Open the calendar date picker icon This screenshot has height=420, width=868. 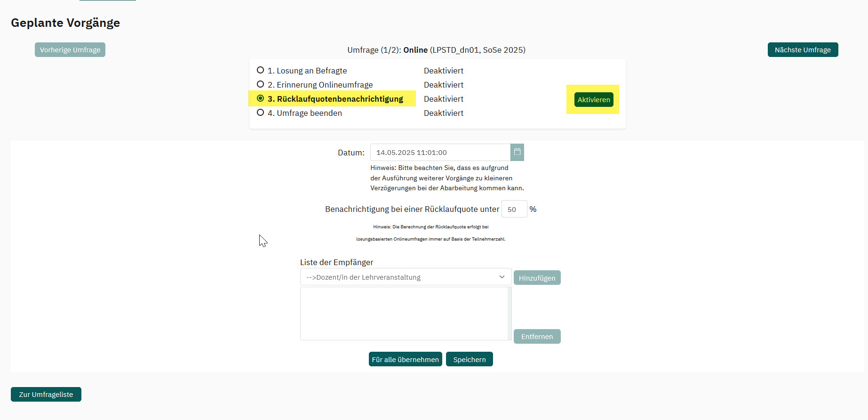tap(517, 152)
